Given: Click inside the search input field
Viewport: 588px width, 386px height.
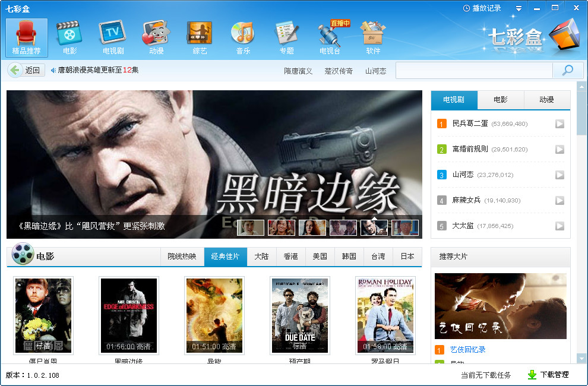Looking at the screenshot, I should (475, 71).
